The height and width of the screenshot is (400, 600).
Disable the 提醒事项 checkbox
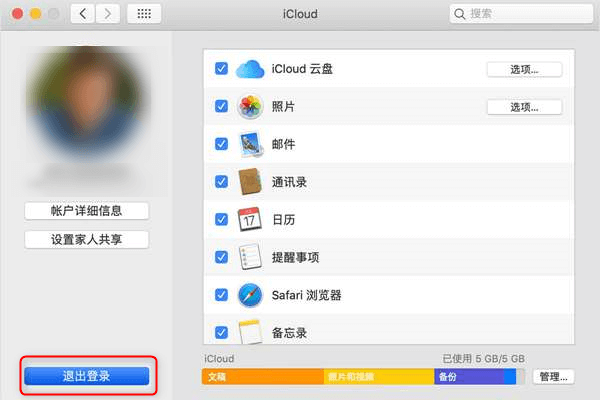click(221, 257)
